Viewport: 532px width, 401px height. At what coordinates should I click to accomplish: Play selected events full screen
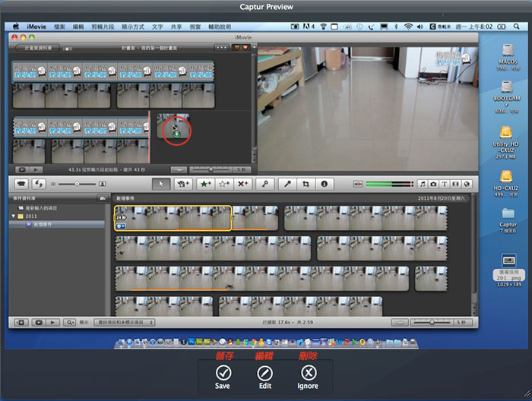tap(38, 322)
